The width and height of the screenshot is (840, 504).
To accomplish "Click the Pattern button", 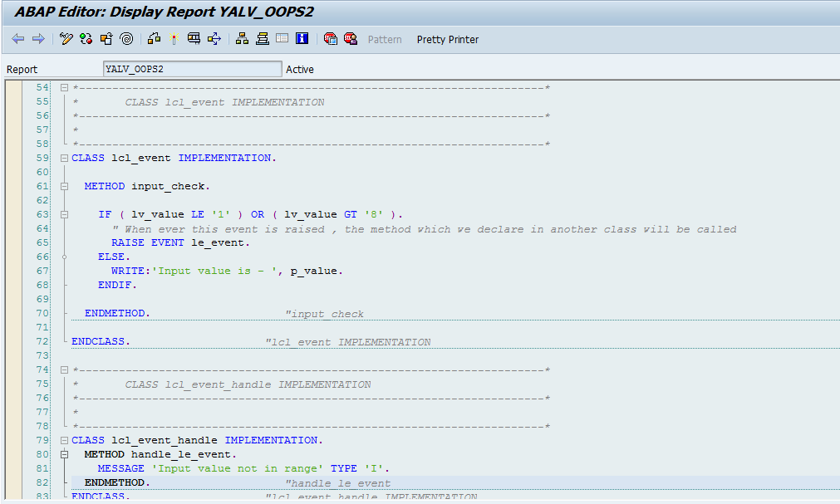I will (384, 39).
